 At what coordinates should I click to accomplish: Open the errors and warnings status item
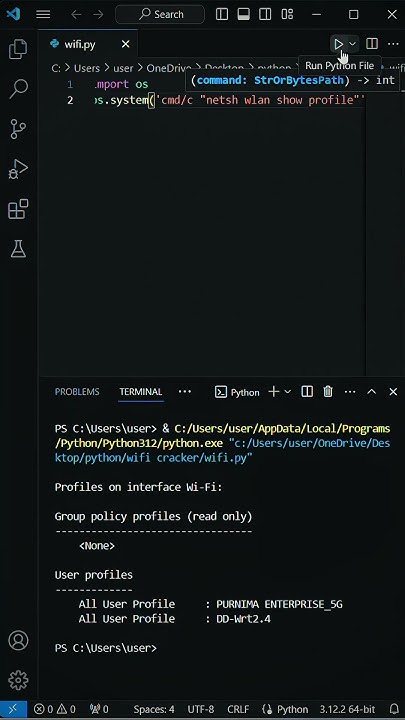coord(55,709)
